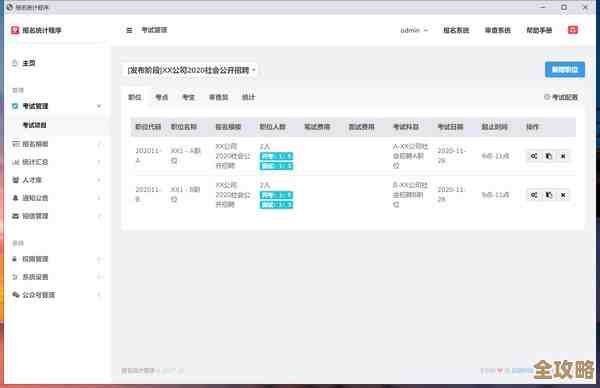Screen dimensions: 600x388
Task: Switch to the 审查员 tab
Action: [x=218, y=97]
